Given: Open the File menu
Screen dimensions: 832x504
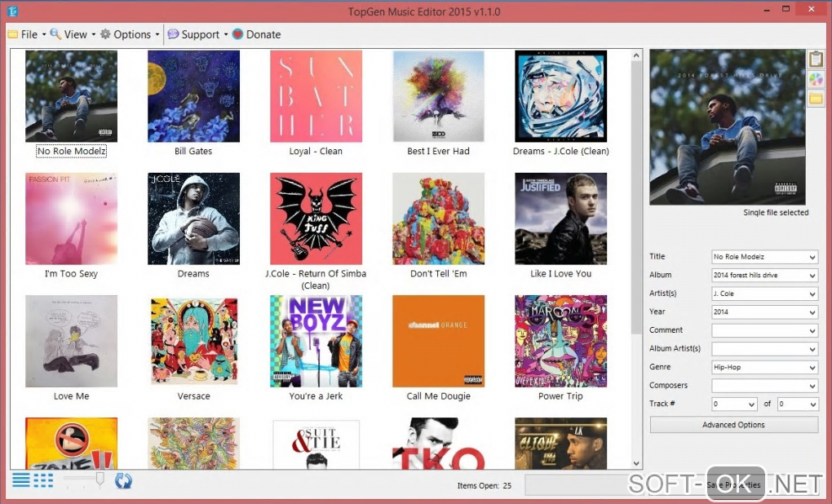Looking at the screenshot, I should coord(27,34).
